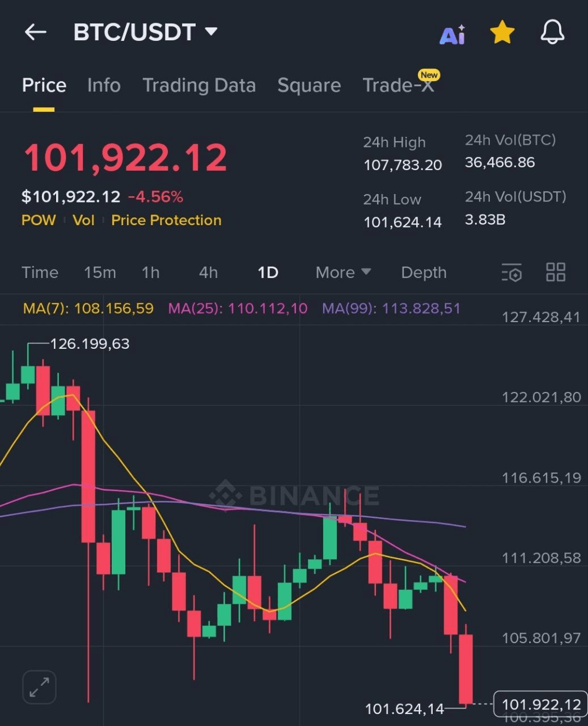Tap the back arrow icon
Viewport: 588px width, 726px height.
pos(35,32)
